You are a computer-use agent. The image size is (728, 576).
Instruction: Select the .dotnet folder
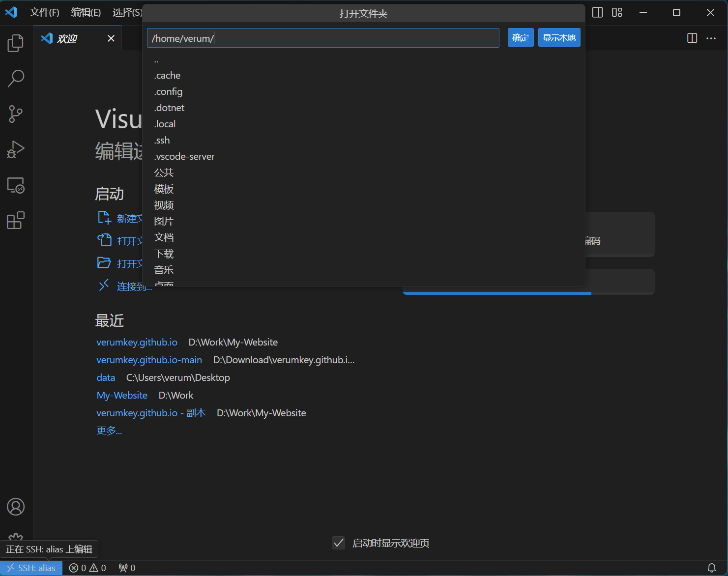pos(364,108)
